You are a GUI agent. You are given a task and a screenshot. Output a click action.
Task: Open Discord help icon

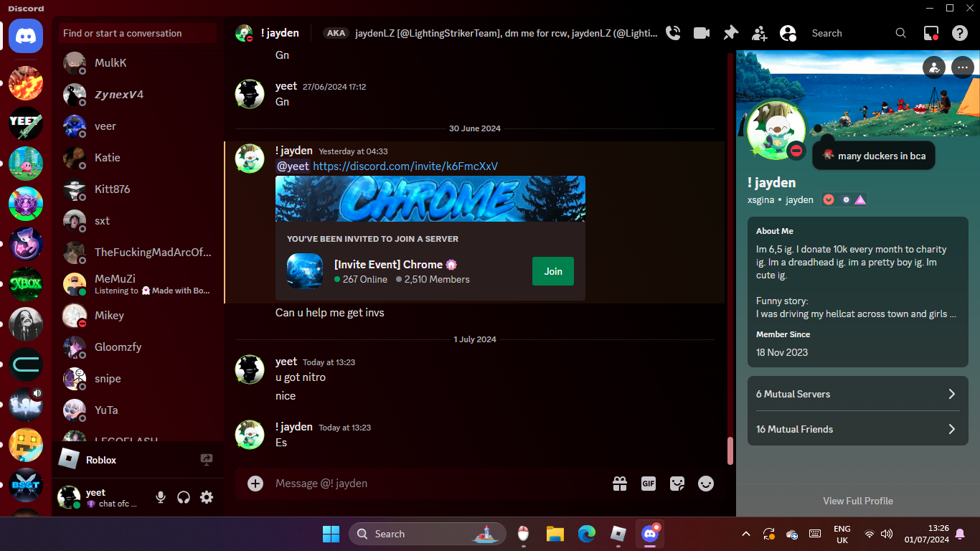tap(960, 33)
